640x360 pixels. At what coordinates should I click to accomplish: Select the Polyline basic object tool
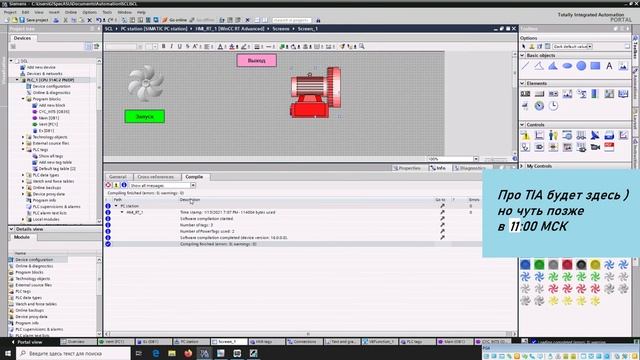(539, 66)
